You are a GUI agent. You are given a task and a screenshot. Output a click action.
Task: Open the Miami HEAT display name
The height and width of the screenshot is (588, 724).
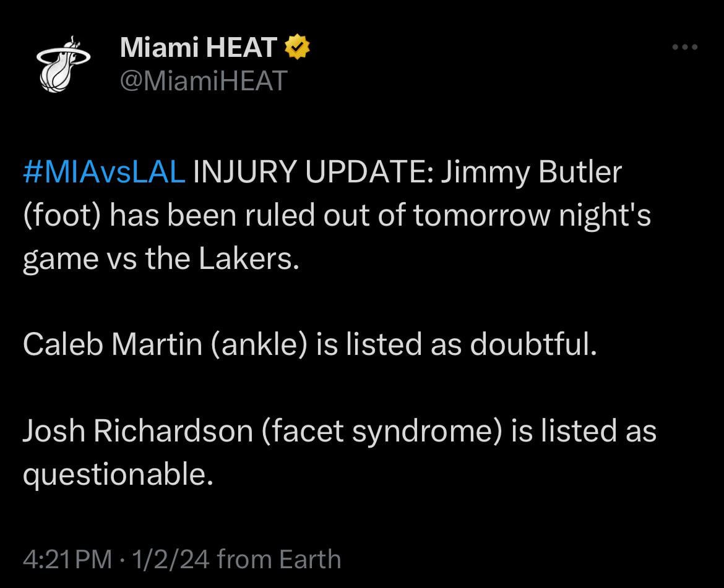tap(198, 48)
